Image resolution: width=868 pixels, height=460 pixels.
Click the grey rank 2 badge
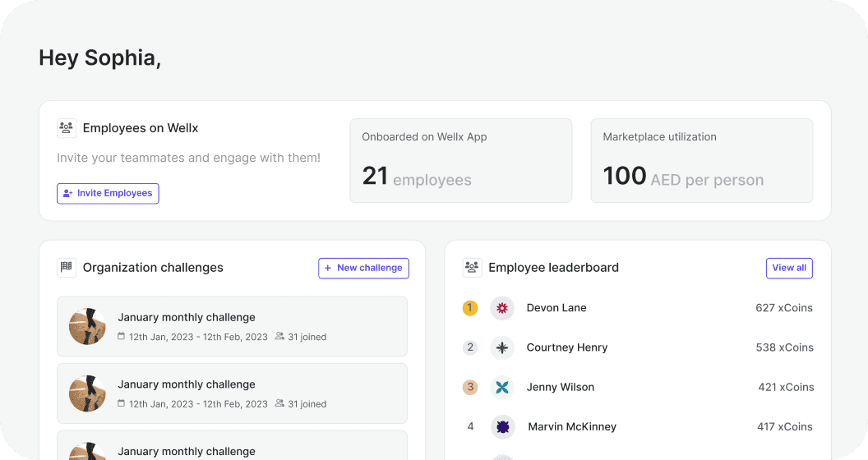point(470,347)
